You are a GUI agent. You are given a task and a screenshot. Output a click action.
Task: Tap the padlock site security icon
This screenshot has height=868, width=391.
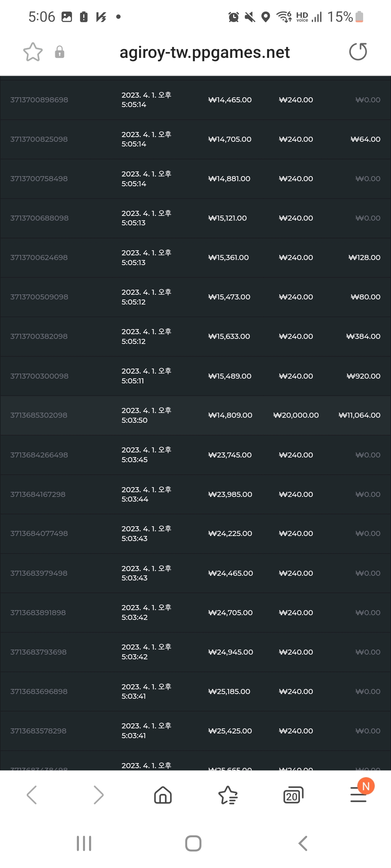[60, 52]
